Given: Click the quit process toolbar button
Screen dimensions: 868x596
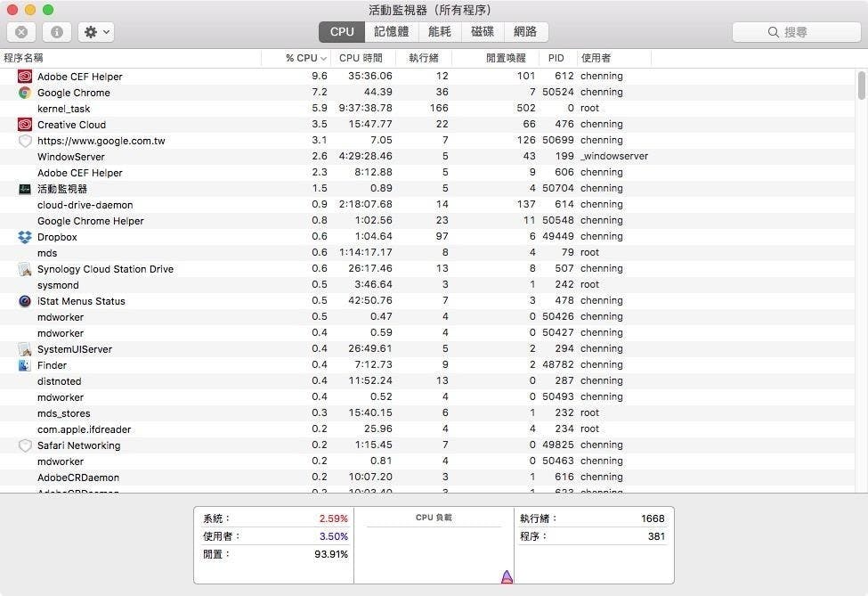Looking at the screenshot, I should [x=21, y=32].
